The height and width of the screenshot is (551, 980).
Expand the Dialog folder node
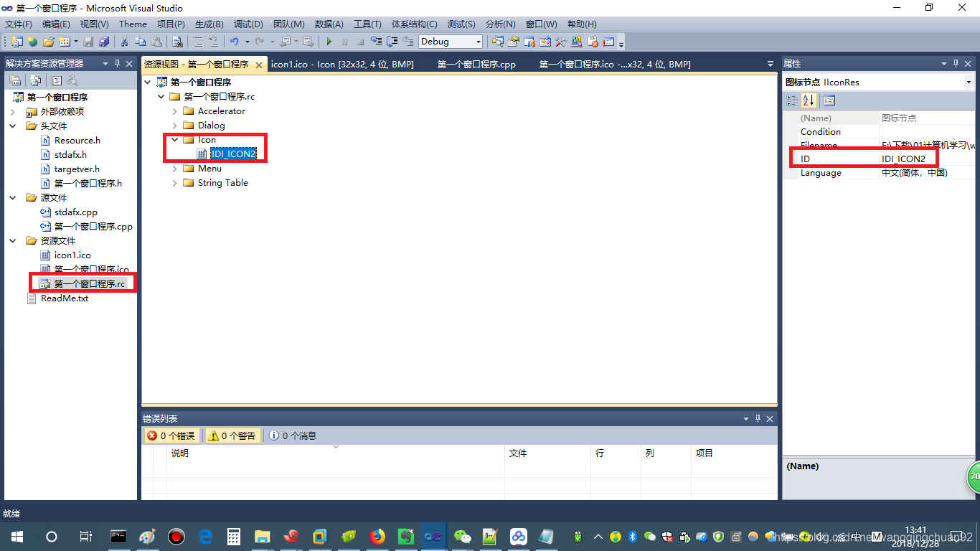(175, 126)
